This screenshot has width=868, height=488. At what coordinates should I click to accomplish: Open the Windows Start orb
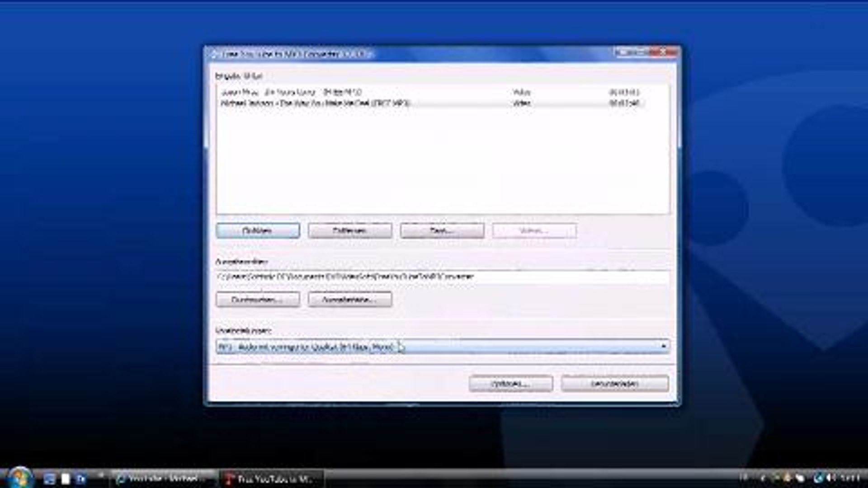pyautogui.click(x=19, y=478)
